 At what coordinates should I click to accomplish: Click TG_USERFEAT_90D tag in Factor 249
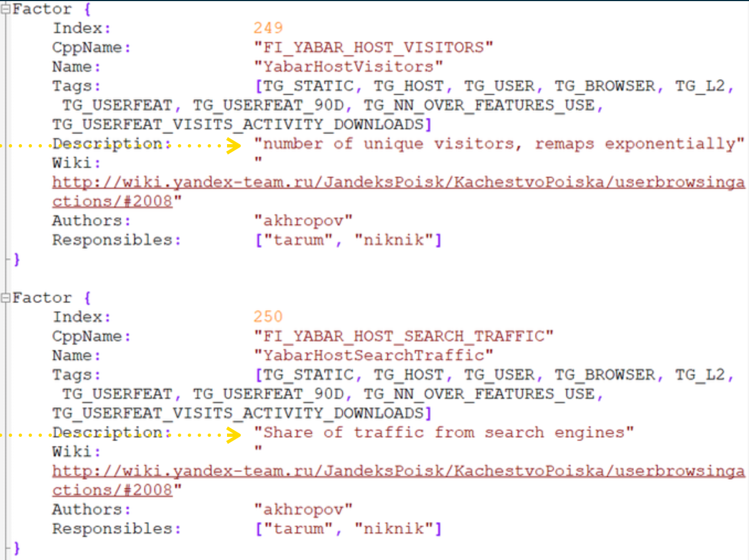point(268,105)
